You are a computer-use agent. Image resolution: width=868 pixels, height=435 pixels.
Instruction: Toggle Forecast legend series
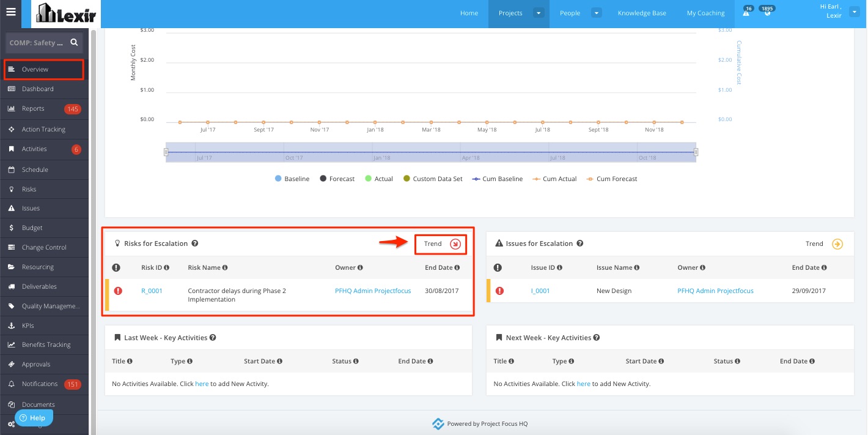[337, 179]
